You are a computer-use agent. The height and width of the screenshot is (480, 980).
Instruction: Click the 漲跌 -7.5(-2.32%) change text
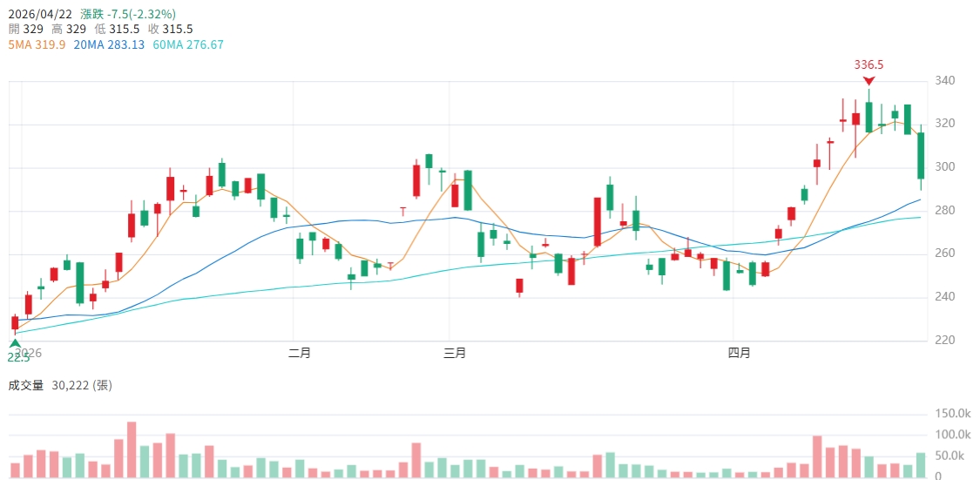pos(127,14)
